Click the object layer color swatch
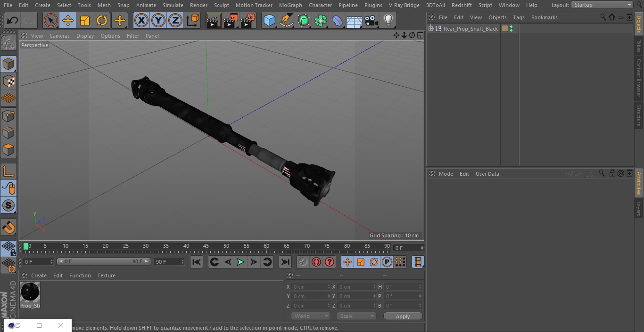Image resolution: width=644 pixels, height=332 pixels. point(505,29)
